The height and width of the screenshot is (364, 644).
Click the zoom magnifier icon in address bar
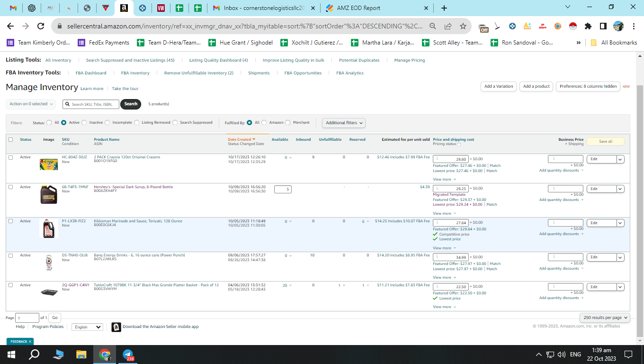433,26
